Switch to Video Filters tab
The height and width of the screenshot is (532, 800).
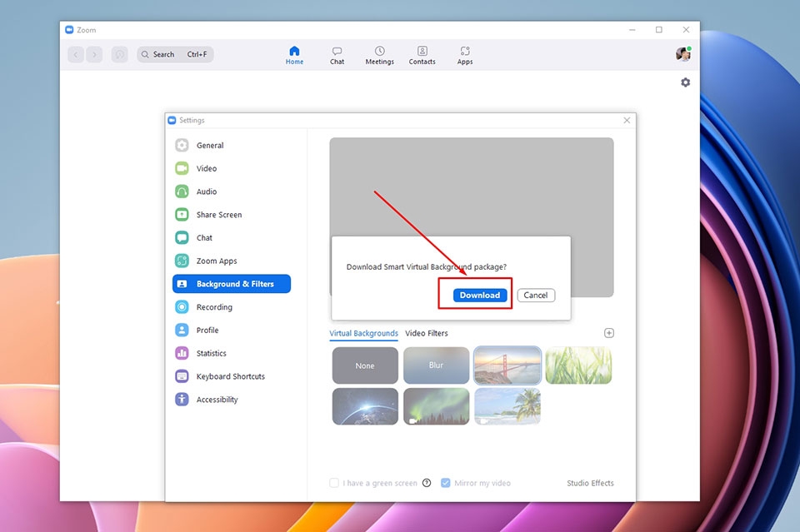coord(427,333)
